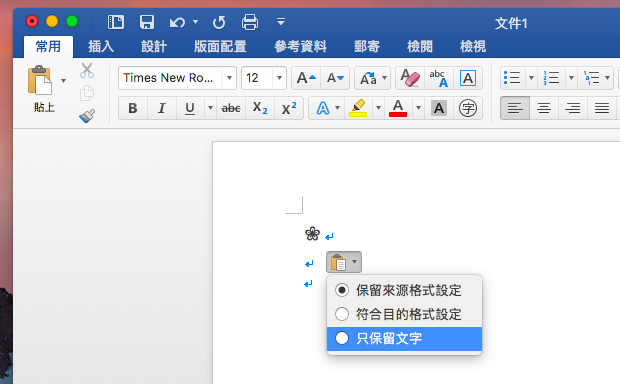The height and width of the screenshot is (384, 620).
Task: Justify text alignment
Action: (602, 108)
